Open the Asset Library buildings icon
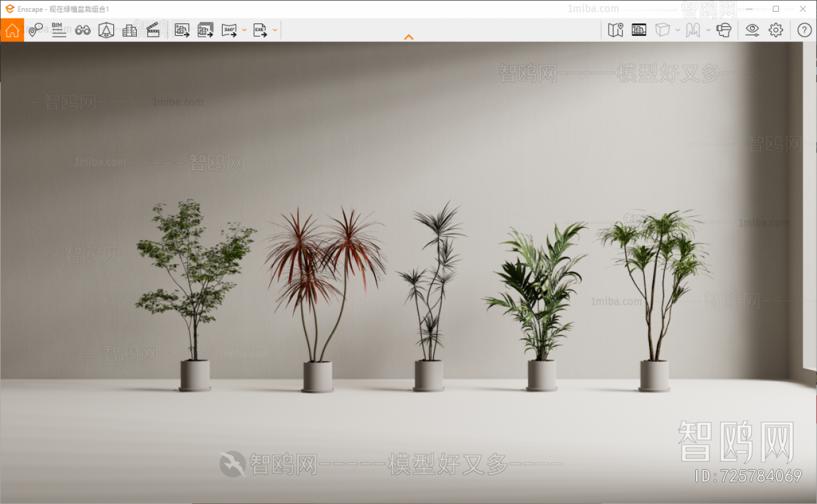This screenshot has height=504, width=817. coord(130,30)
